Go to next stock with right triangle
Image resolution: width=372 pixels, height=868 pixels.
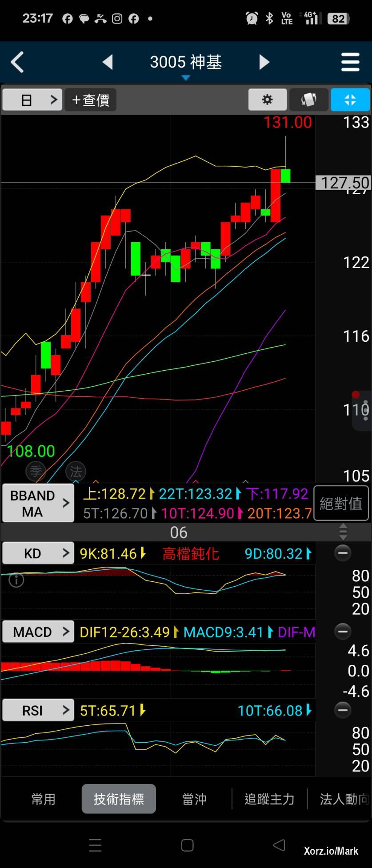[x=264, y=62]
